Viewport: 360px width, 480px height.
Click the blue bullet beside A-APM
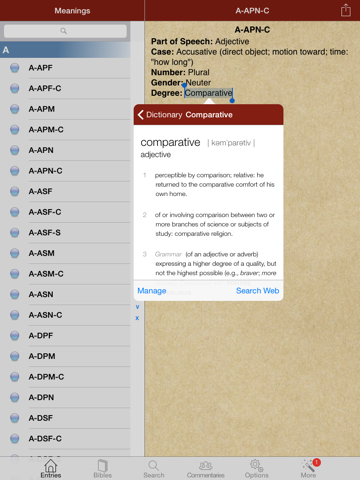coord(15,109)
